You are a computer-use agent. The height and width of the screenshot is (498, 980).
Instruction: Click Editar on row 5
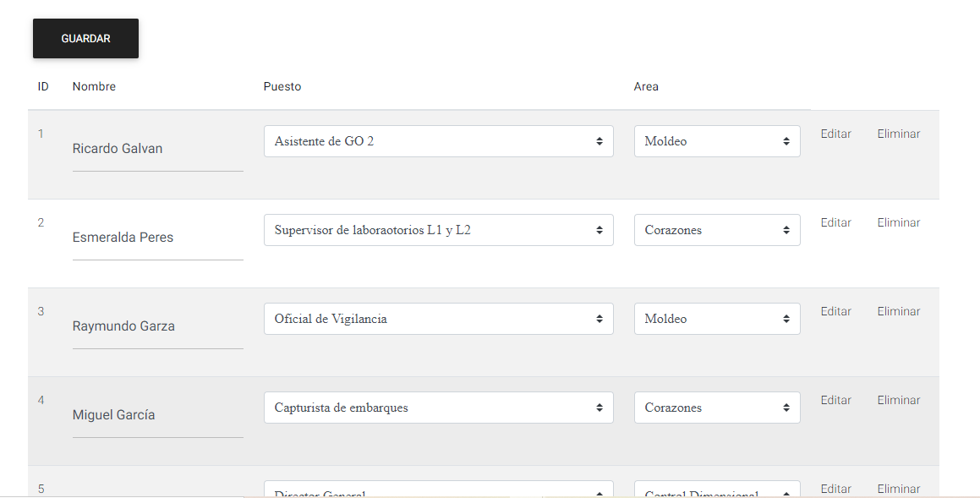point(835,489)
